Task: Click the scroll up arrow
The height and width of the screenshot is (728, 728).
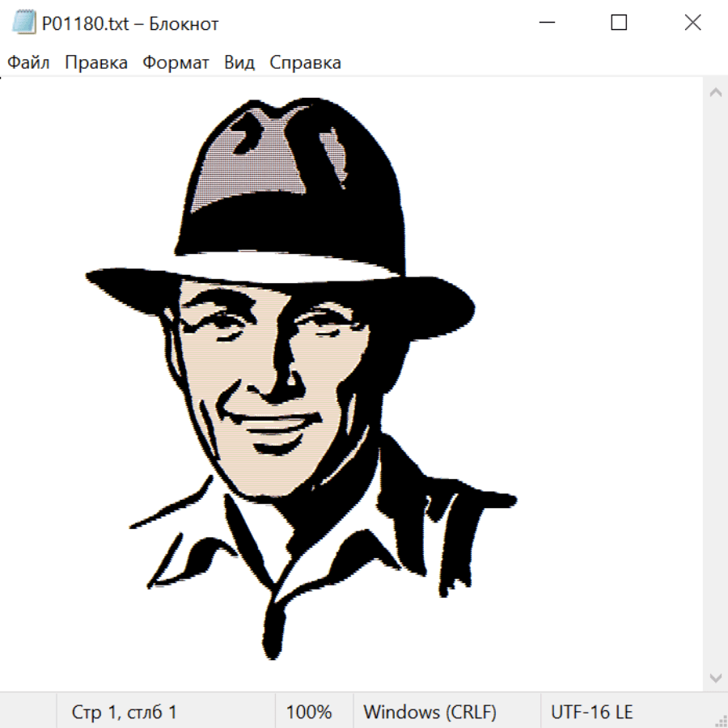Action: tap(715, 93)
